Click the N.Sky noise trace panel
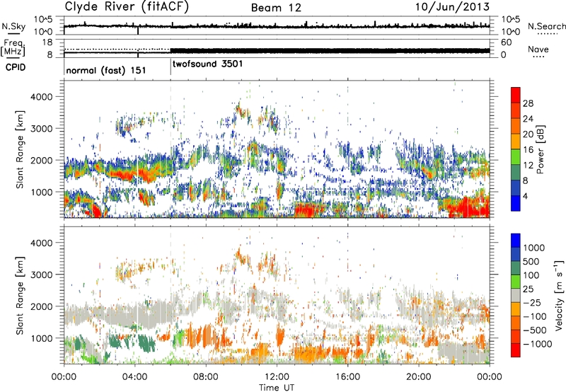Screen dimensions: 566x392 click(x=277, y=25)
